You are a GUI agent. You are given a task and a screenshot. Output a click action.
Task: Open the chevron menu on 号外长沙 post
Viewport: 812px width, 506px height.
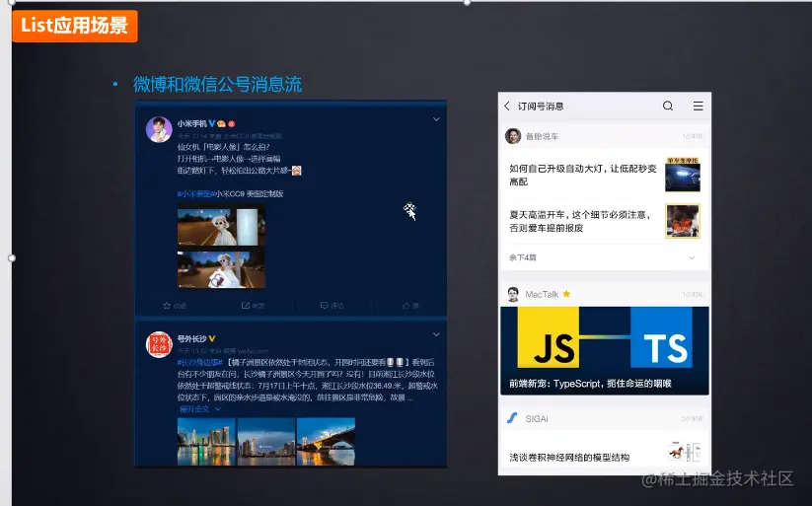tap(436, 334)
